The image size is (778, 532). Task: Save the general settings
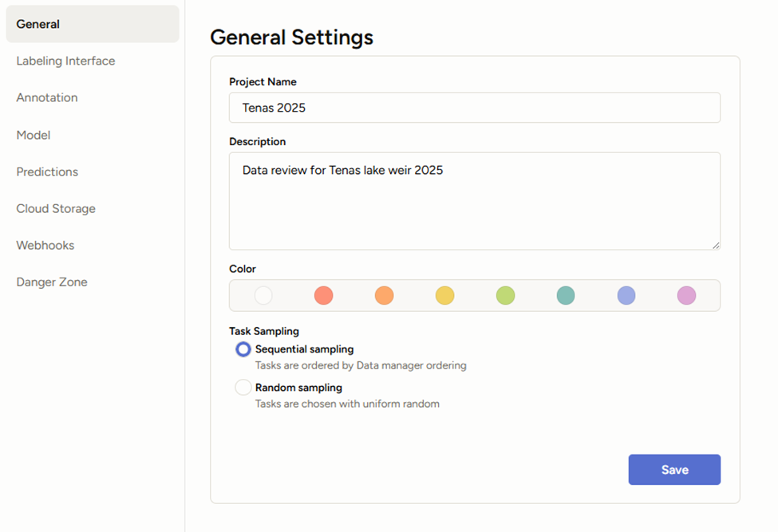tap(674, 469)
